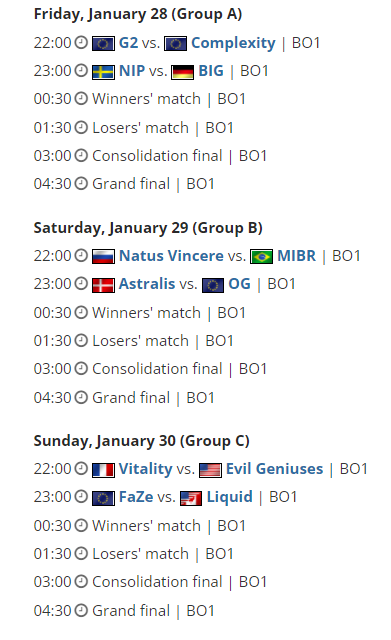
Task: Click the Russian flag beside Natus Vincere
Action: tap(103, 257)
